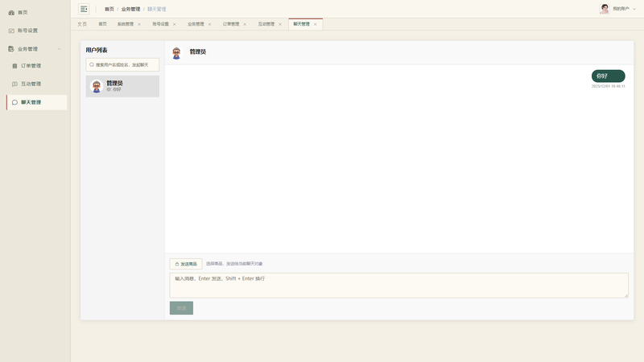The height and width of the screenshot is (362, 644).
Task: Focus the message input text area
Action: click(398, 286)
